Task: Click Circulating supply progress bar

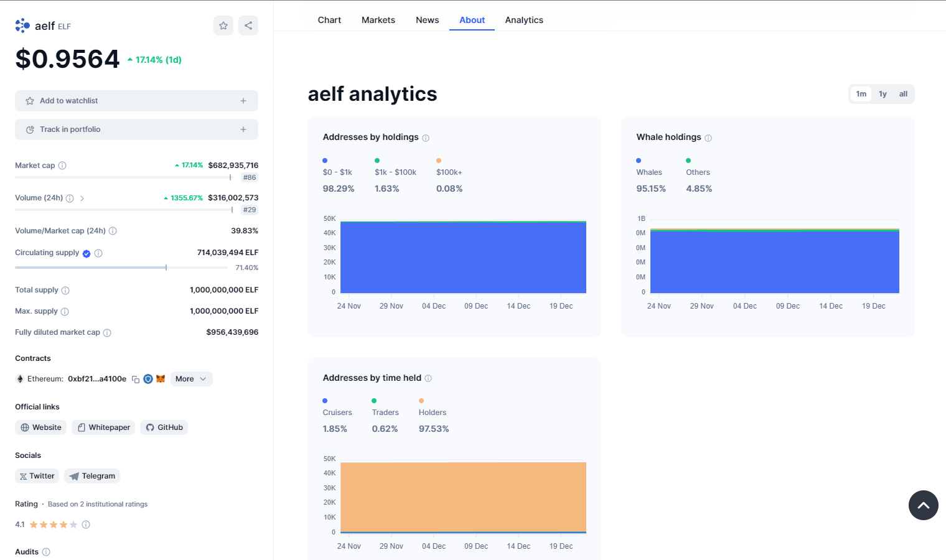Action: [121, 268]
